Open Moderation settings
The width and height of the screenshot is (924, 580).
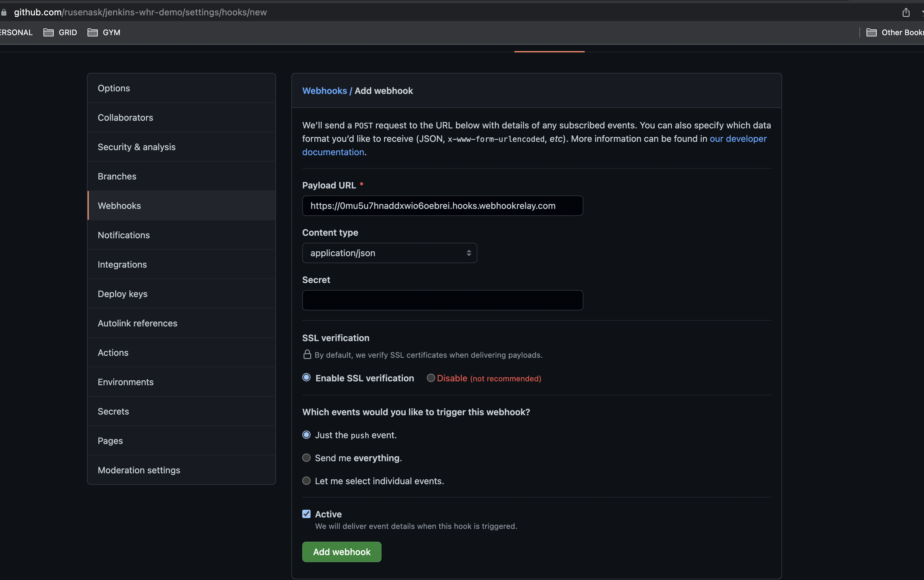[139, 470]
